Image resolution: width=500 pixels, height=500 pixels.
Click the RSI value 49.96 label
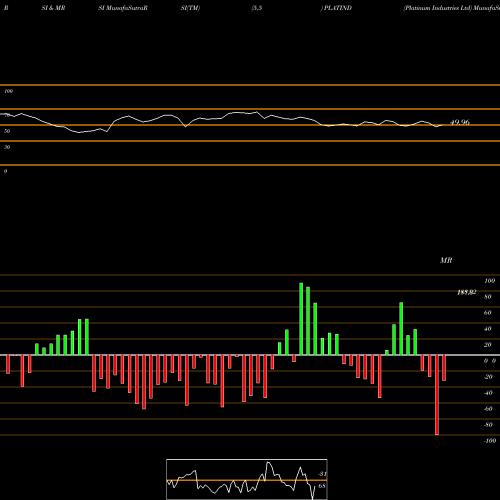460,122
